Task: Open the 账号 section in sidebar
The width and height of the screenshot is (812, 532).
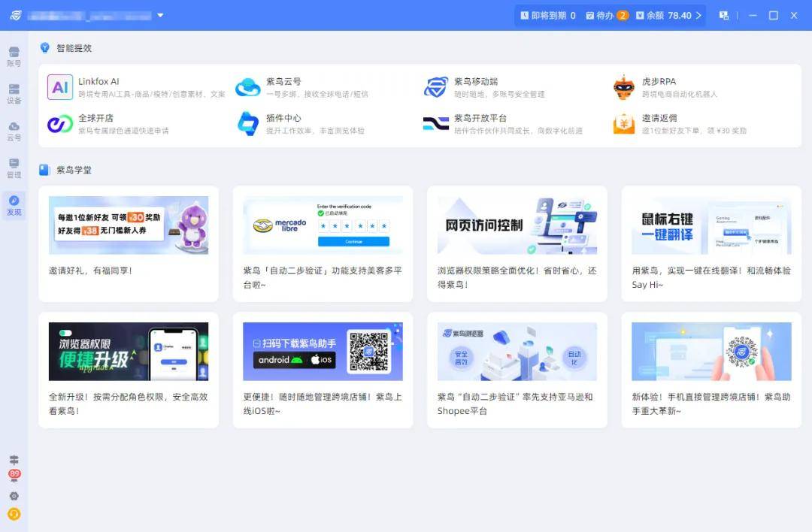Action: [x=14, y=57]
